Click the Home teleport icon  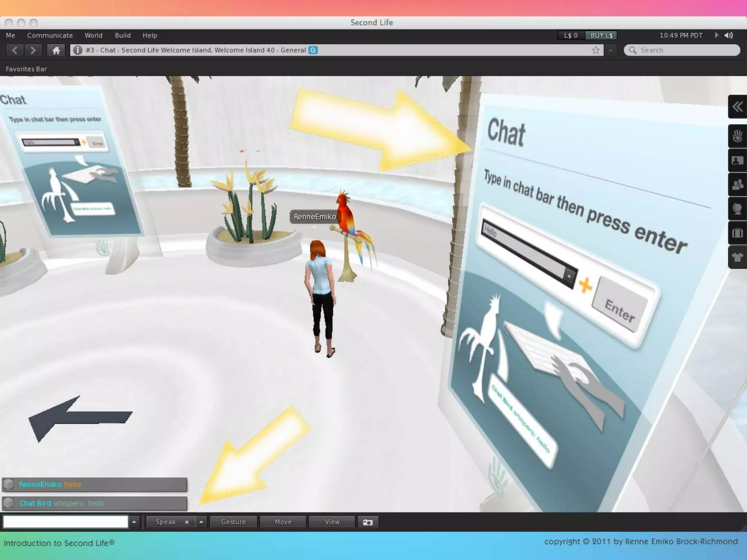click(56, 50)
